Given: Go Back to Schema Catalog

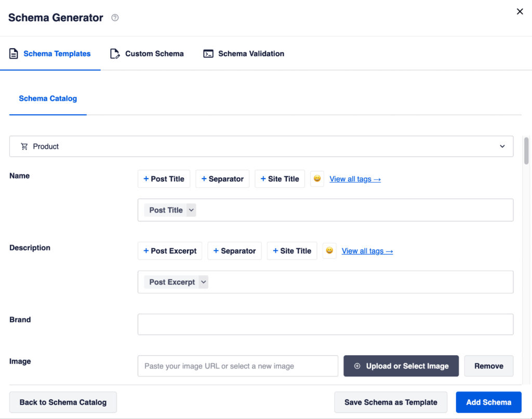Looking at the screenshot, I should 63,402.
